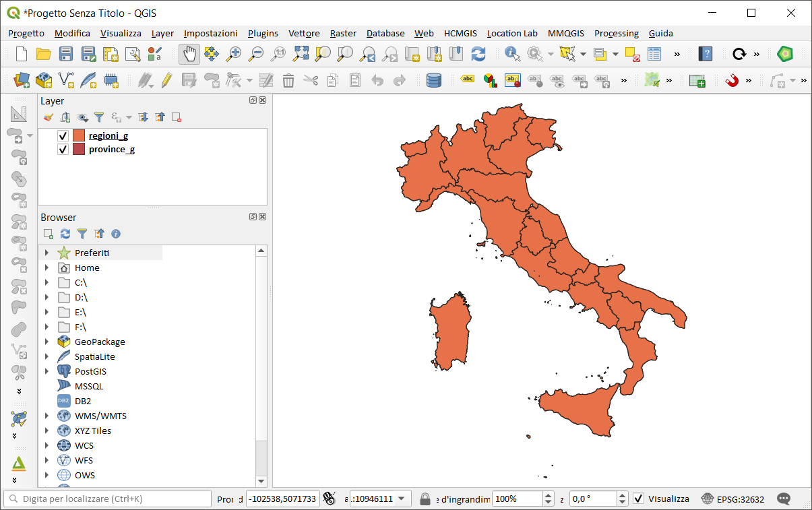
Task: Click the New Project icon
Action: tap(22, 54)
